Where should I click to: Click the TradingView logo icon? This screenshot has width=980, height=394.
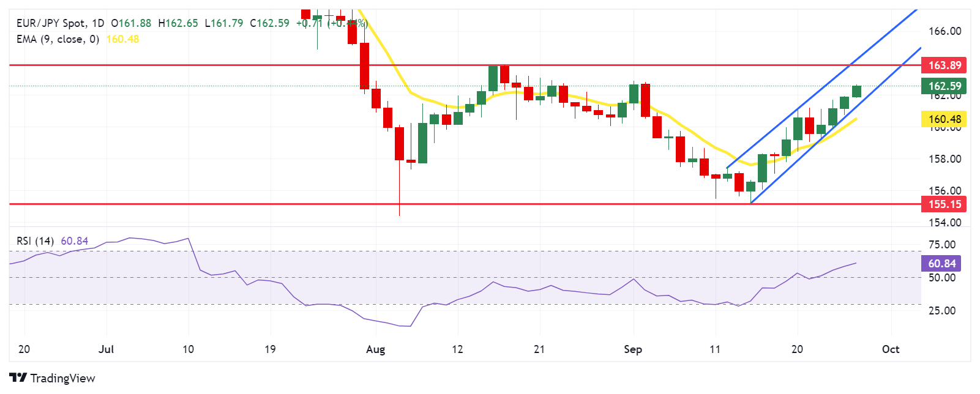click(18, 378)
